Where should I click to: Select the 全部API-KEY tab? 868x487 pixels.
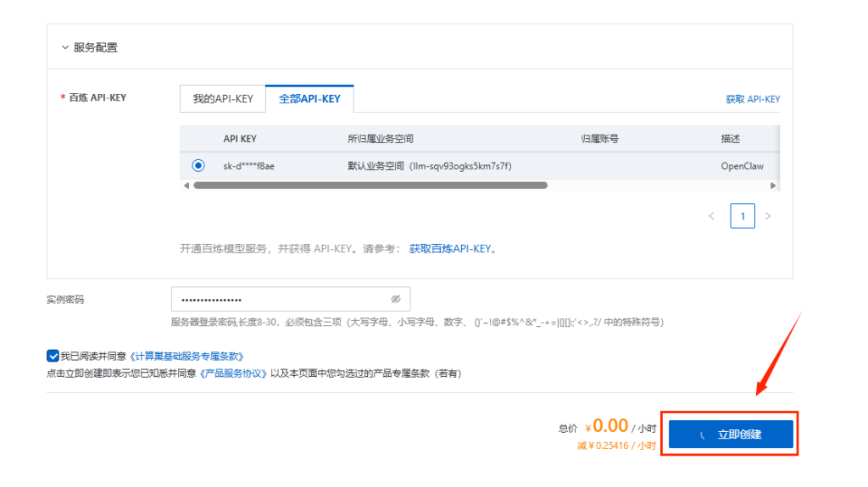pos(309,99)
